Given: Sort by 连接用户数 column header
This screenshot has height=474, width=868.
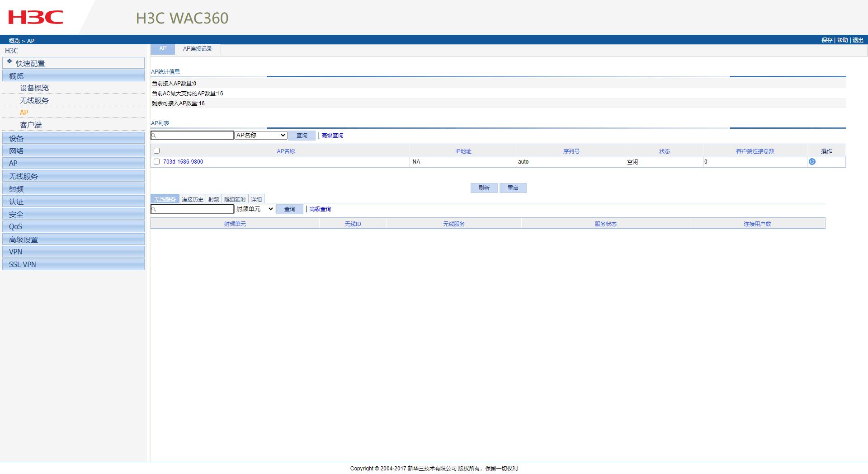Looking at the screenshot, I should point(757,224).
